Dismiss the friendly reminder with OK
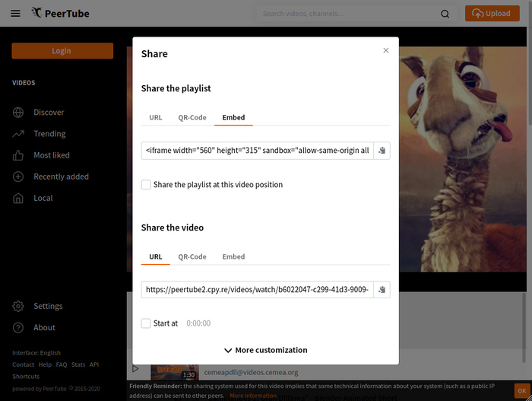Image resolution: width=532 pixels, height=401 pixels. (522, 391)
